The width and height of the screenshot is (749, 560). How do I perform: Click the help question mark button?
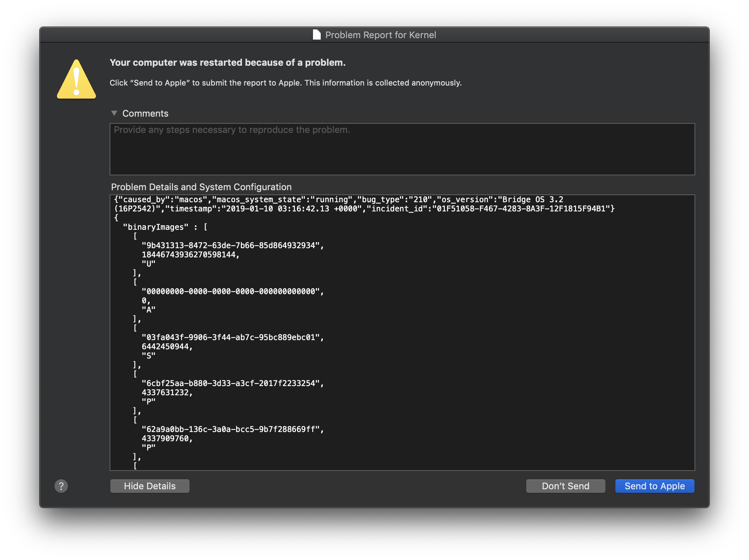click(x=61, y=486)
